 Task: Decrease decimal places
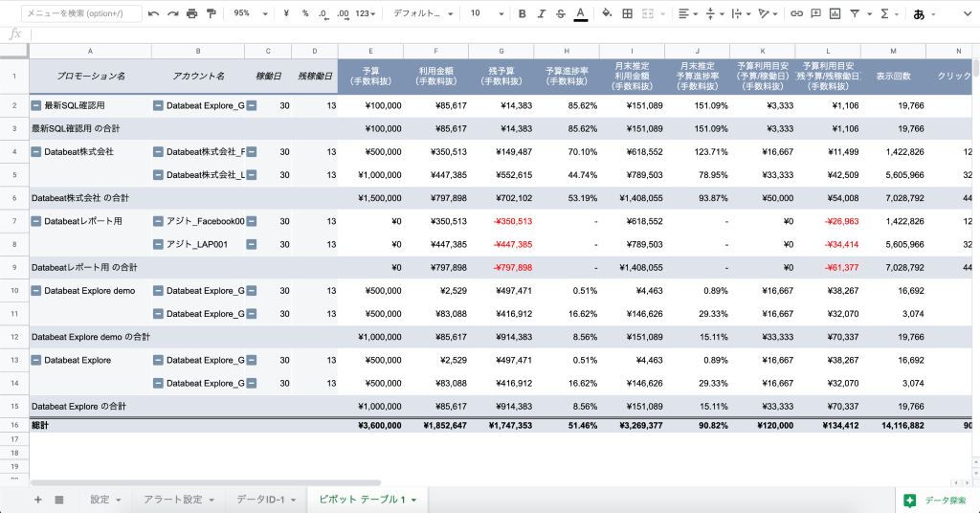pyautogui.click(x=323, y=13)
